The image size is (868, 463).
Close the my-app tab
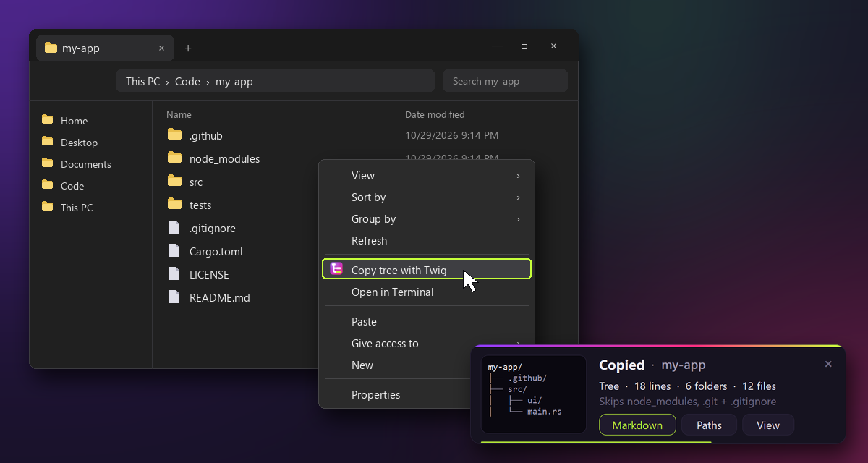(x=161, y=48)
